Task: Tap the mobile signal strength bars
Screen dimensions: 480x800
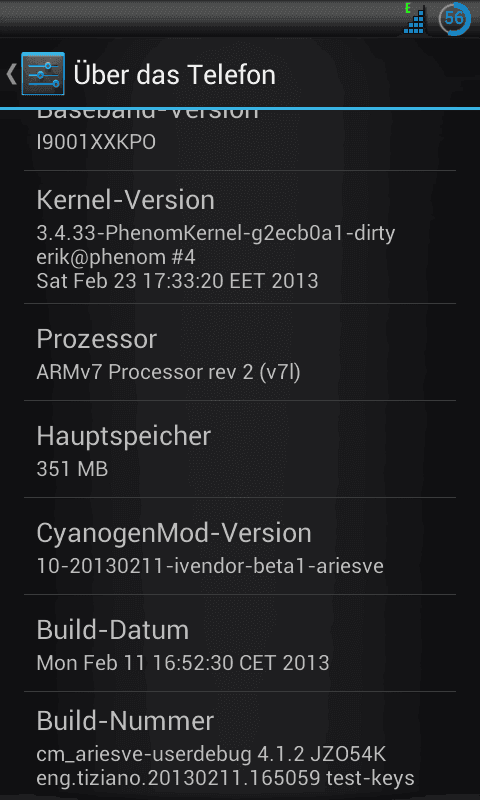Action: tap(415, 20)
